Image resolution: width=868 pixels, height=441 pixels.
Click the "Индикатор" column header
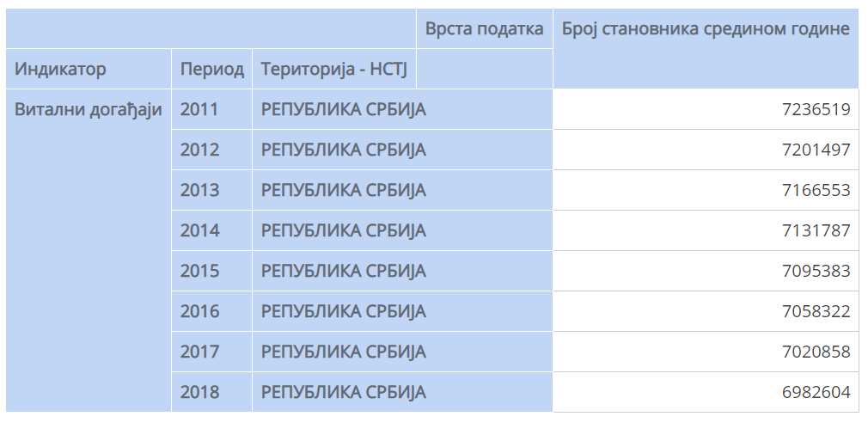pos(60,69)
